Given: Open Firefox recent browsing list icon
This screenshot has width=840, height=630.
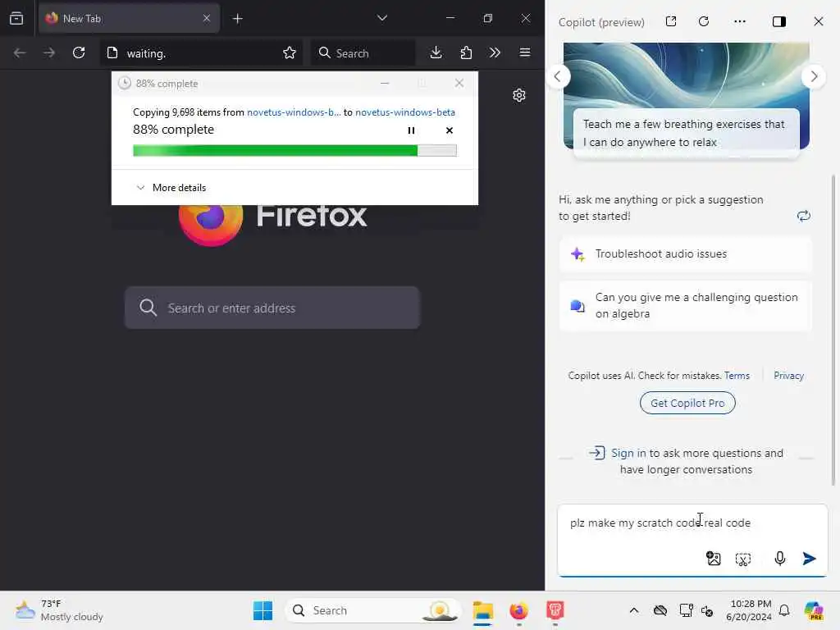Looking at the screenshot, I should click(16, 19).
